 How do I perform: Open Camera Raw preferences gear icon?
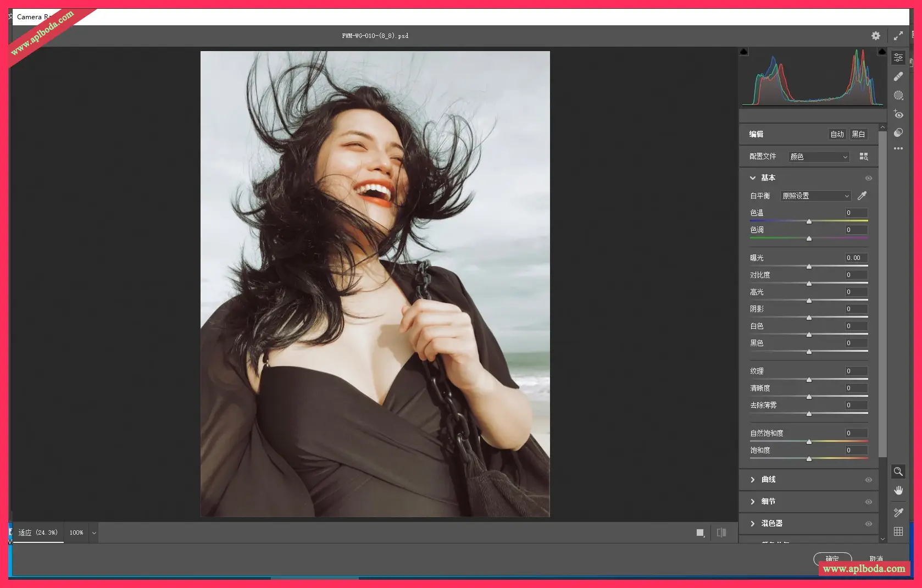pos(876,36)
